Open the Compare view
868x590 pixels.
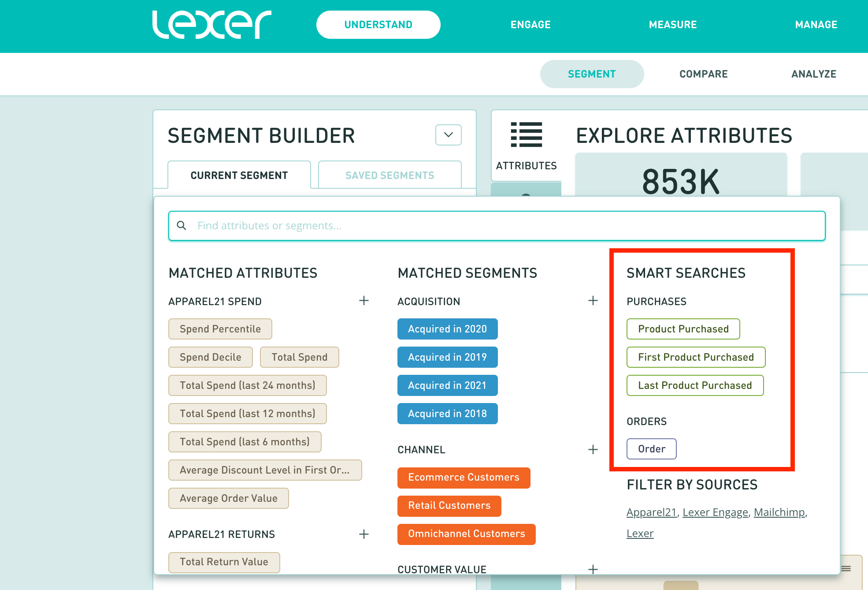point(703,74)
